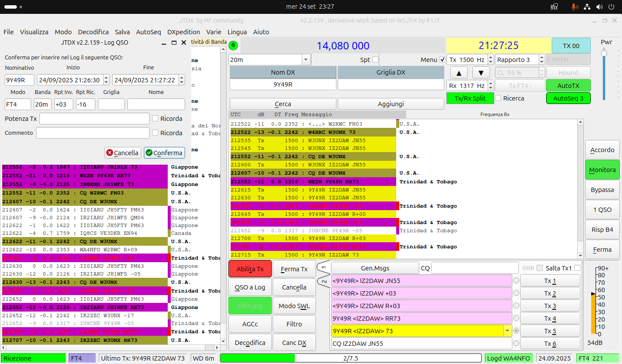Image resolution: width=622 pixels, height=364 pixels.
Task: Click the Abilita Tx button
Action: [x=250, y=269]
